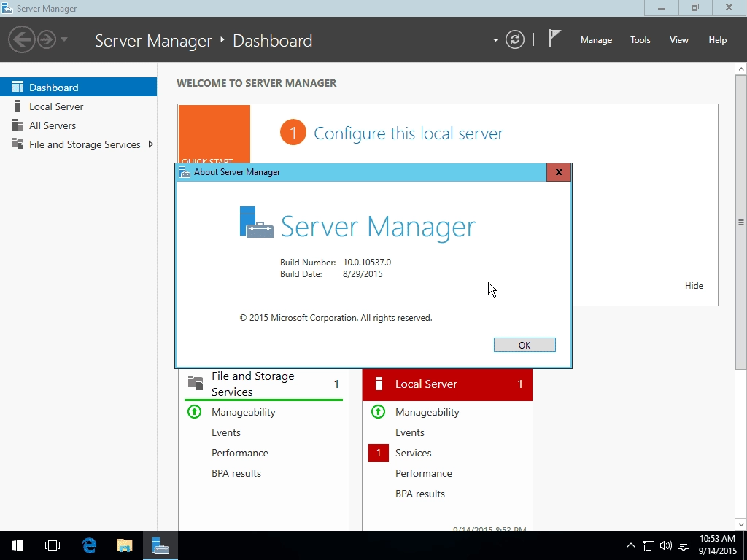Image resolution: width=747 pixels, height=560 pixels.
Task: Open the Manage menu
Action: [596, 40]
